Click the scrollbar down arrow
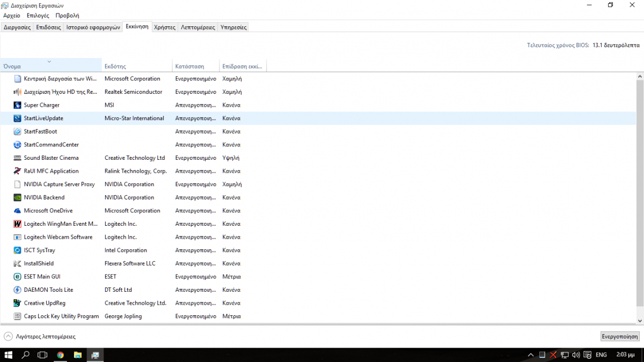The image size is (644, 362). tap(640, 320)
